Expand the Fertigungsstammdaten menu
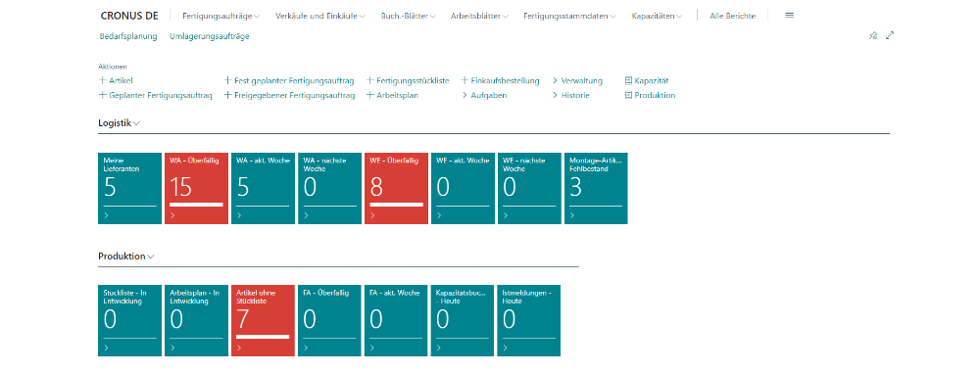 coord(570,17)
